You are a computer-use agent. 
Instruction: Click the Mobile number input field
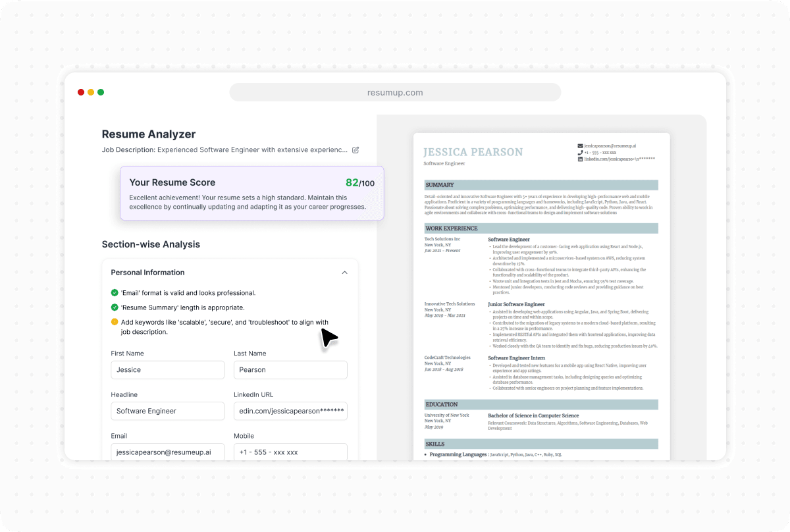click(x=290, y=452)
